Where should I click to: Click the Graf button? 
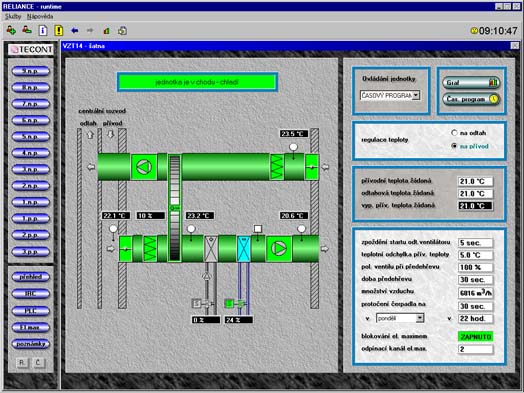coord(471,83)
